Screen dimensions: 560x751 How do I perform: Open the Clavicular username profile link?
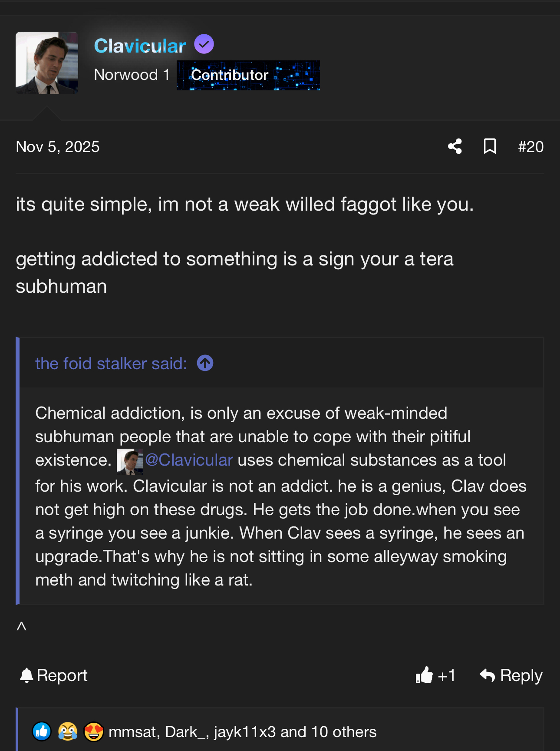pos(140,46)
